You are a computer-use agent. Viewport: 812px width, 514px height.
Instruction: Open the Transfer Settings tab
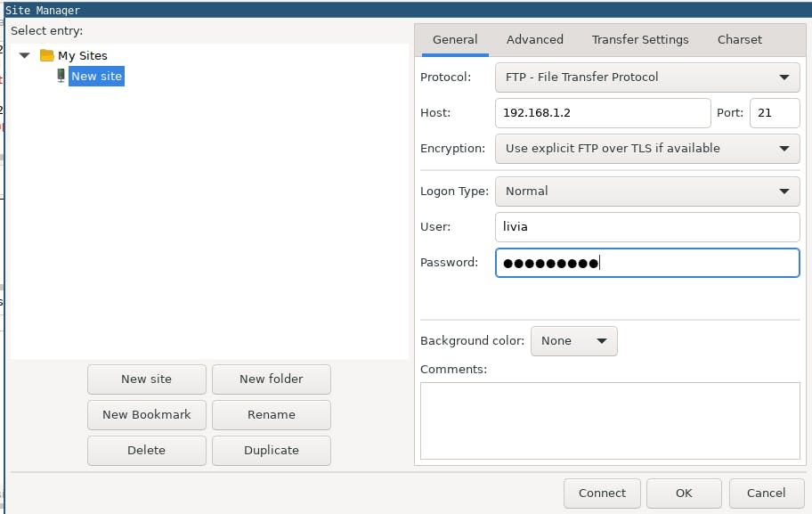[x=640, y=39]
